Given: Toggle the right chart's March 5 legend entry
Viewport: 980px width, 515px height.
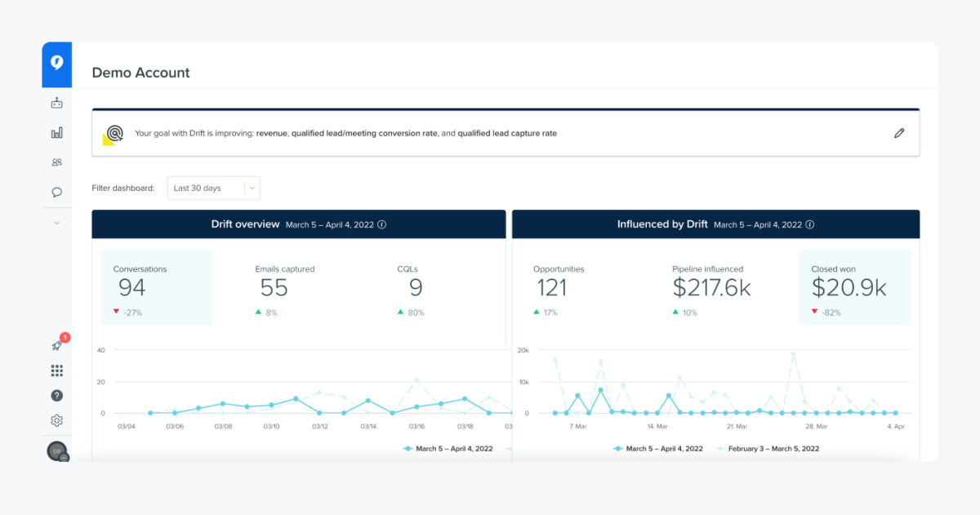Looking at the screenshot, I should point(658,448).
